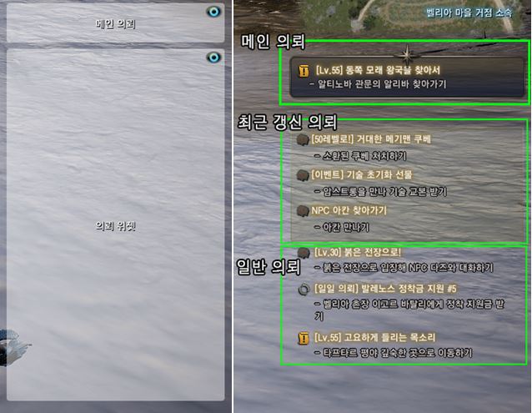Click daily quest circular icon for 발레노스 정착금
Screen dimensions: 532x413
point(304,290)
